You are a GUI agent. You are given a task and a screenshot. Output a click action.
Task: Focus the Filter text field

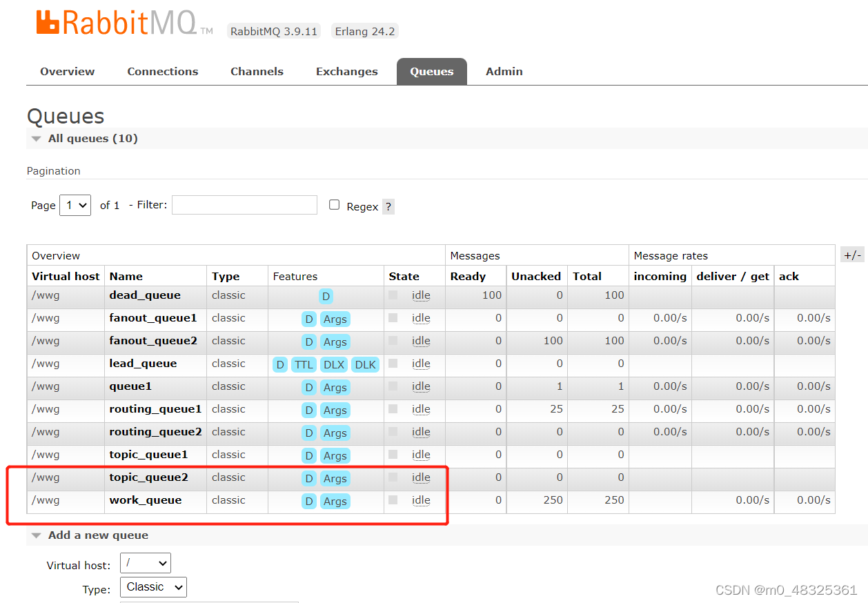point(244,205)
